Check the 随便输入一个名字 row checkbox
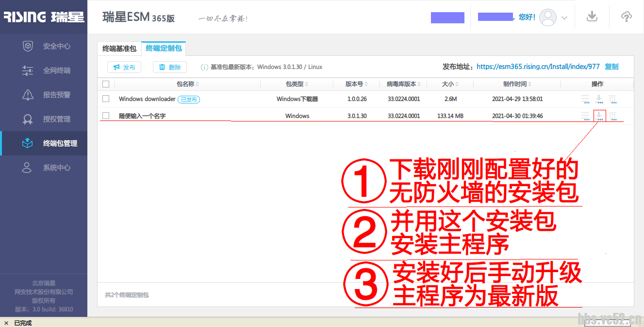This screenshot has height=327, width=644. [x=106, y=116]
